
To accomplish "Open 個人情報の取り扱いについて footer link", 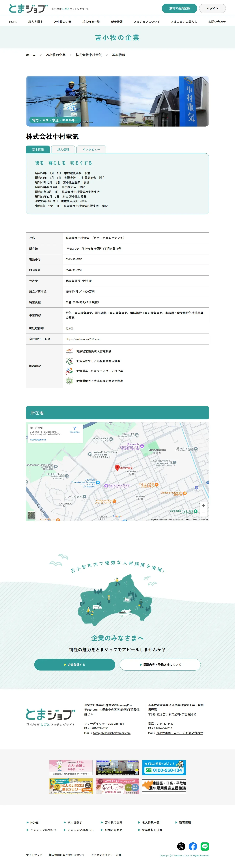I will (66, 855).
